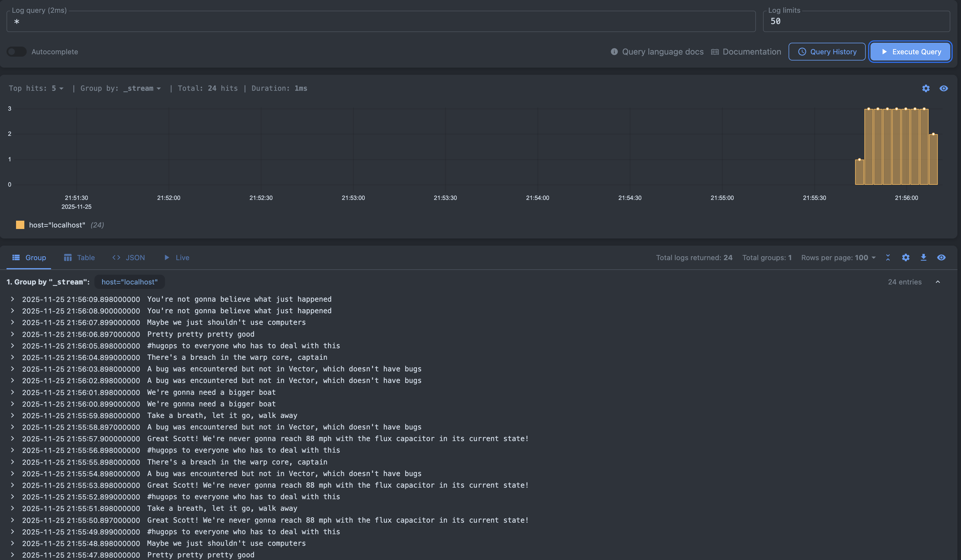Open the chart settings gear icon
961x560 pixels.
pyautogui.click(x=926, y=88)
